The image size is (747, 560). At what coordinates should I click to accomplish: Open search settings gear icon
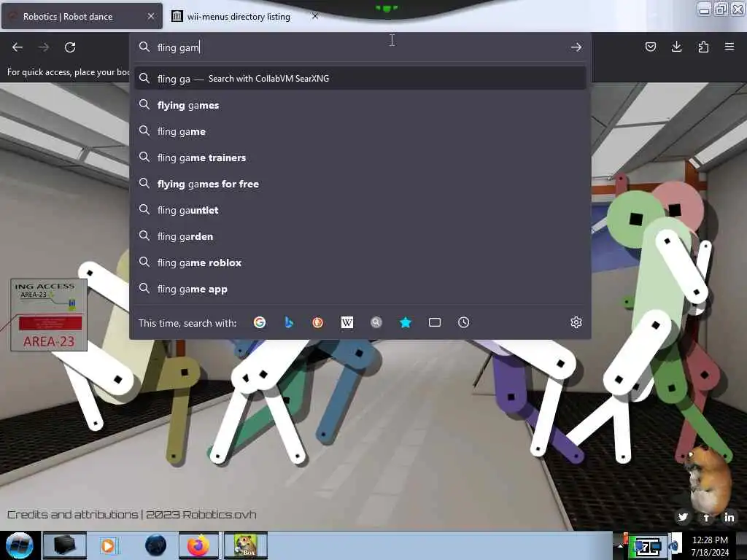click(576, 322)
